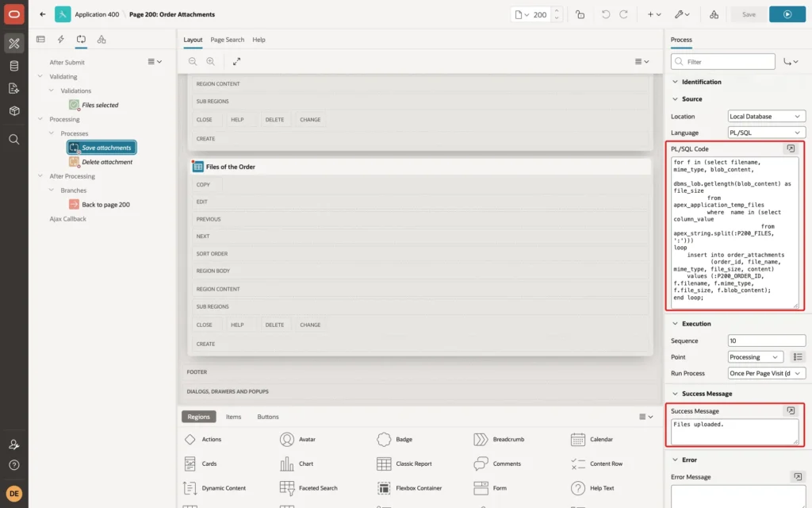Open the property editor Go To Group menu

pos(791,62)
